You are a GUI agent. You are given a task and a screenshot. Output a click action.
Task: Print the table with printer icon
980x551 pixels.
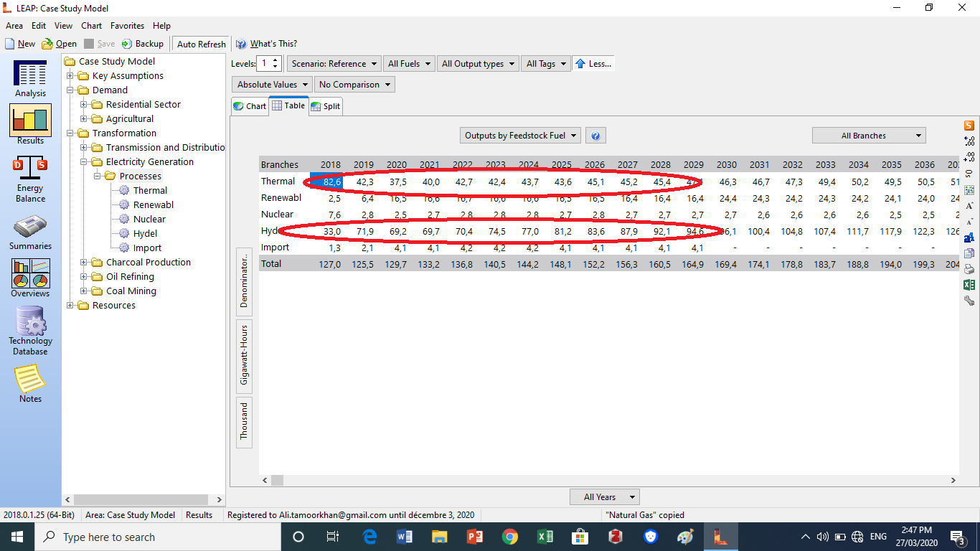click(969, 269)
